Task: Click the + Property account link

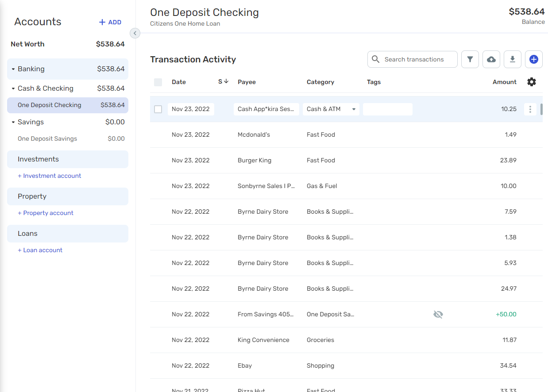Action: [46, 213]
